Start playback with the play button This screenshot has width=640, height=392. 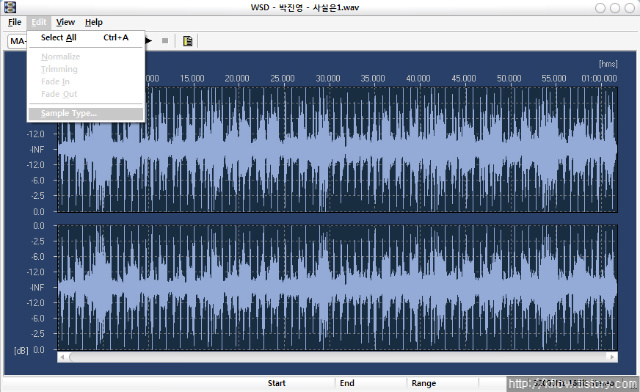[149, 40]
